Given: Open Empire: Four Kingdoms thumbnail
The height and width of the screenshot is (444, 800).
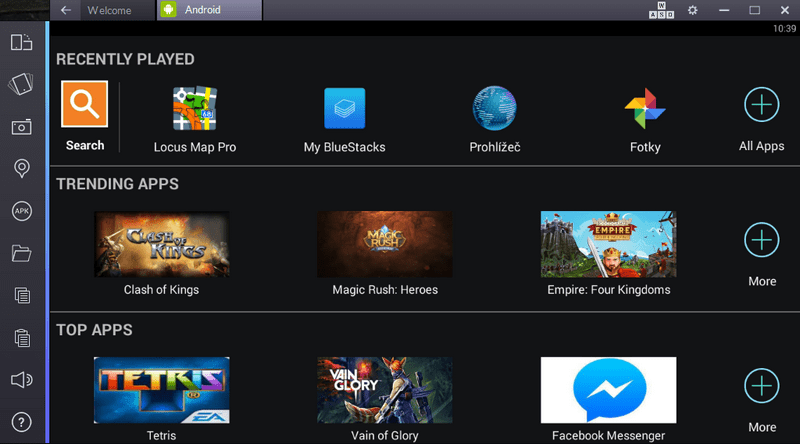Looking at the screenshot, I should pos(608,244).
